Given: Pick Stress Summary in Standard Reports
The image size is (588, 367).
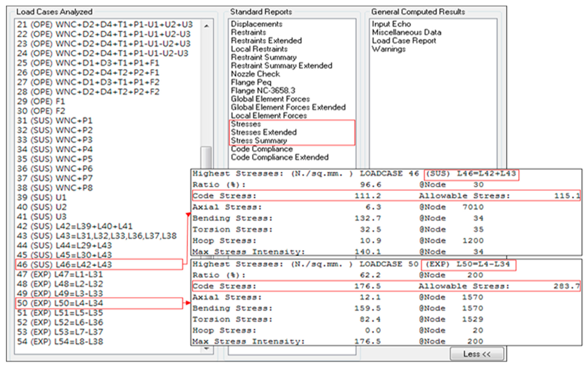Looking at the screenshot, I should click(x=259, y=140).
